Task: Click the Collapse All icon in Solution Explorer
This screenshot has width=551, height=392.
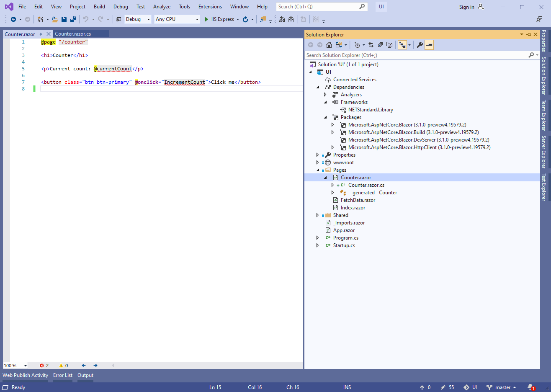Action: [x=380, y=45]
